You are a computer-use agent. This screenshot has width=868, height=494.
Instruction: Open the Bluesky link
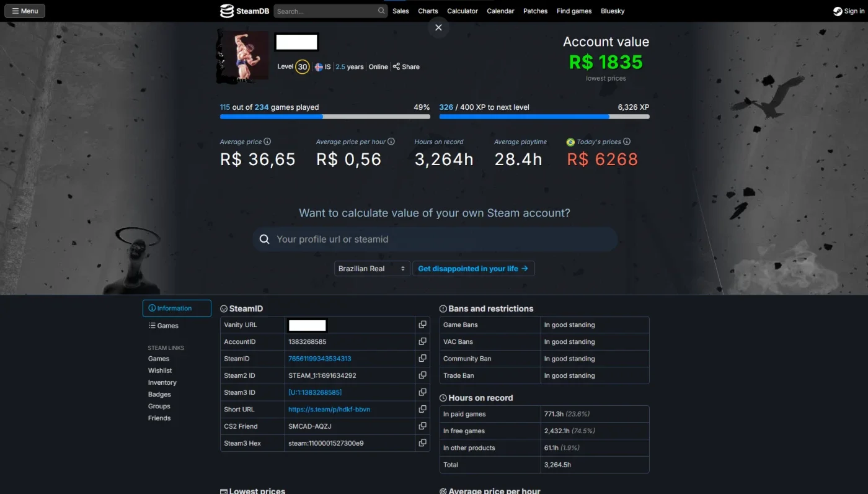pos(613,11)
